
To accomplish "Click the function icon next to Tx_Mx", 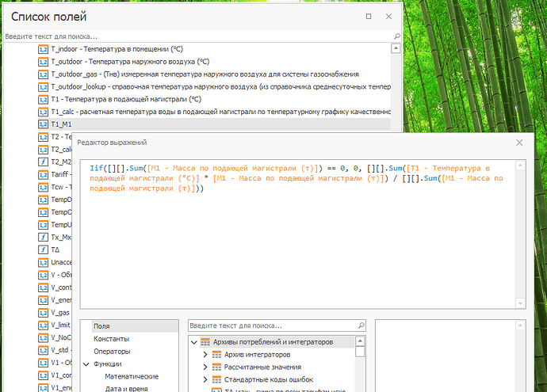I will (x=43, y=238).
